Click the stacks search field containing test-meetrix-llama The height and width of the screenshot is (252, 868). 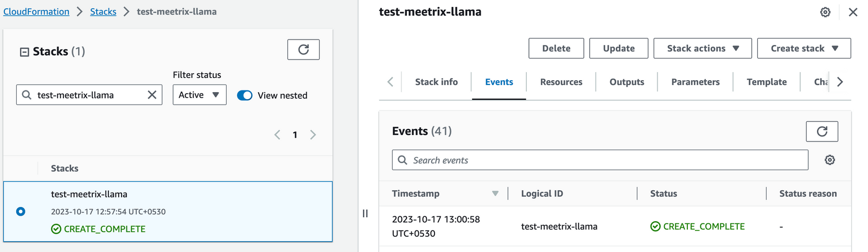tap(90, 95)
